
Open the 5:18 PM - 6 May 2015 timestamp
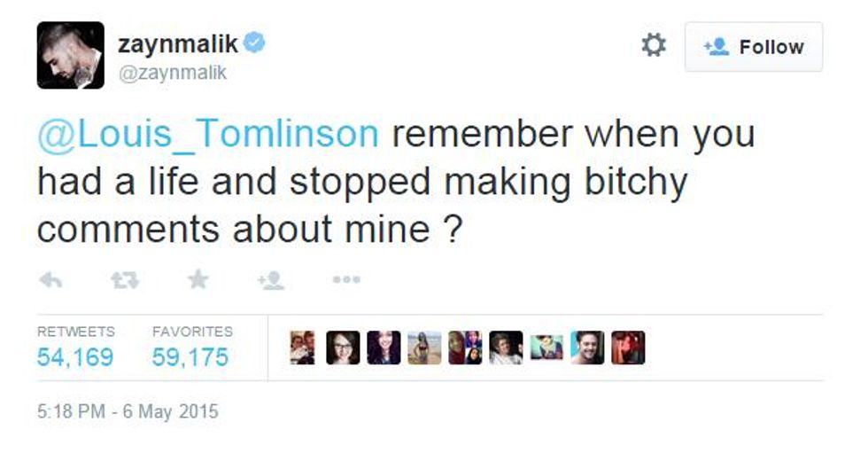128,412
